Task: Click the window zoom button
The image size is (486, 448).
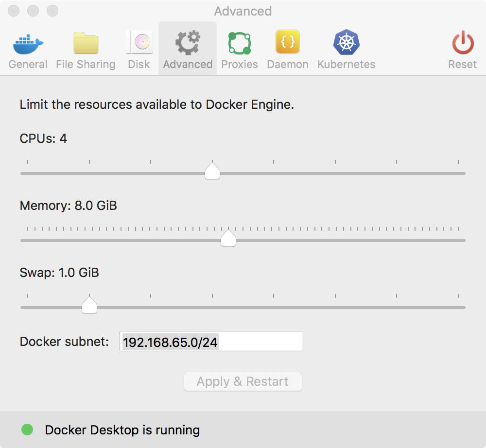Action: [x=52, y=11]
